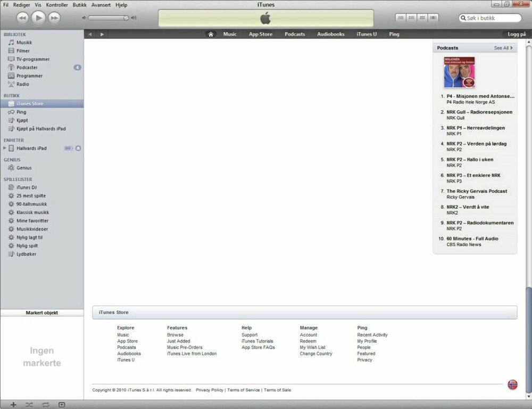532x409 pixels.
Task: Switch to grid view icon
Action: (x=422, y=18)
